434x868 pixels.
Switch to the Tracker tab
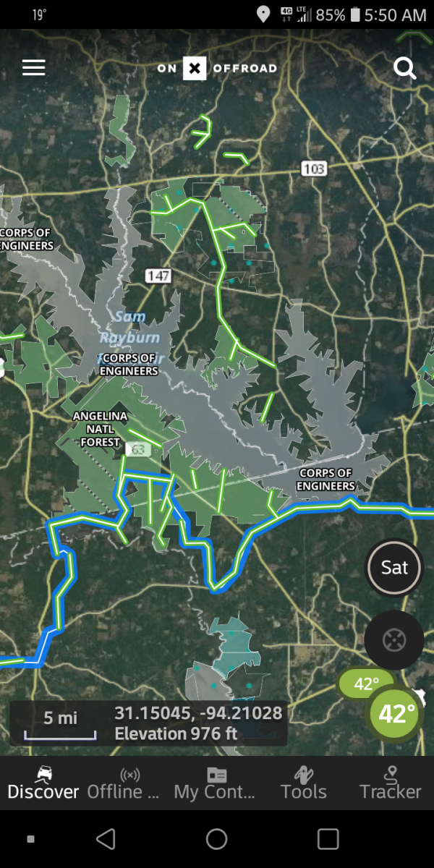[x=391, y=783]
